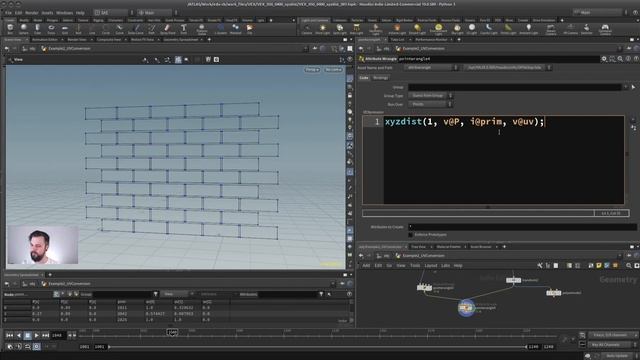640x360 pixels.
Task: Open the File menu
Action: pos(8,13)
